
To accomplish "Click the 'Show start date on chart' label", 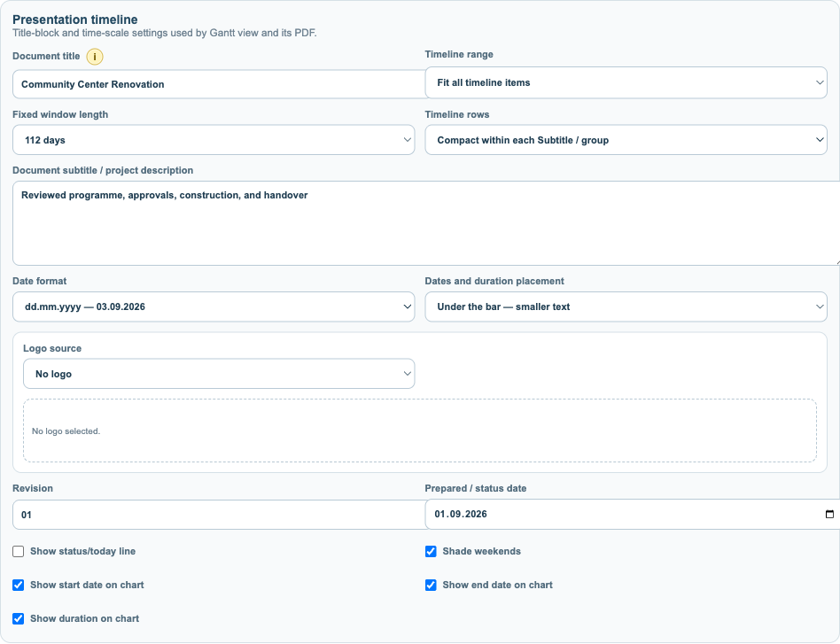I will [87, 585].
